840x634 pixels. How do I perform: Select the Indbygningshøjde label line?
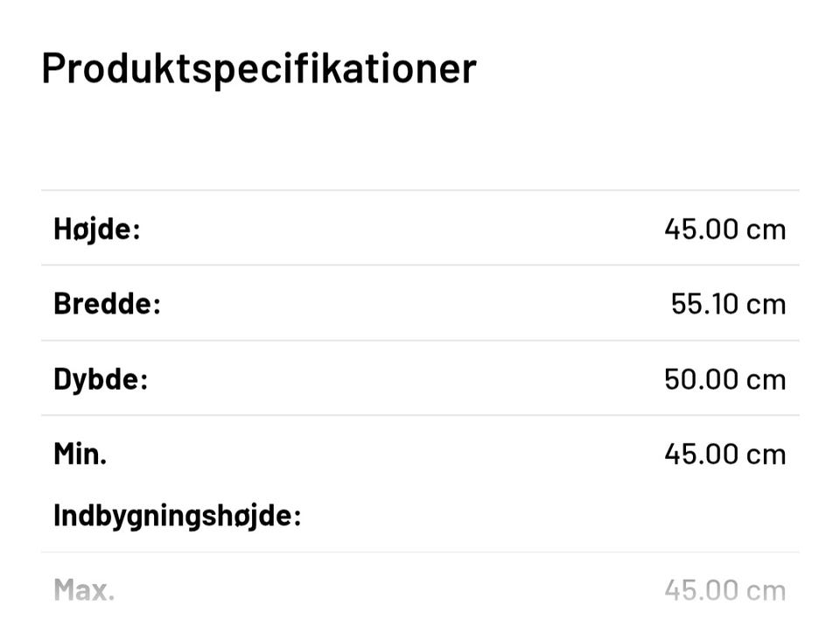tap(177, 515)
